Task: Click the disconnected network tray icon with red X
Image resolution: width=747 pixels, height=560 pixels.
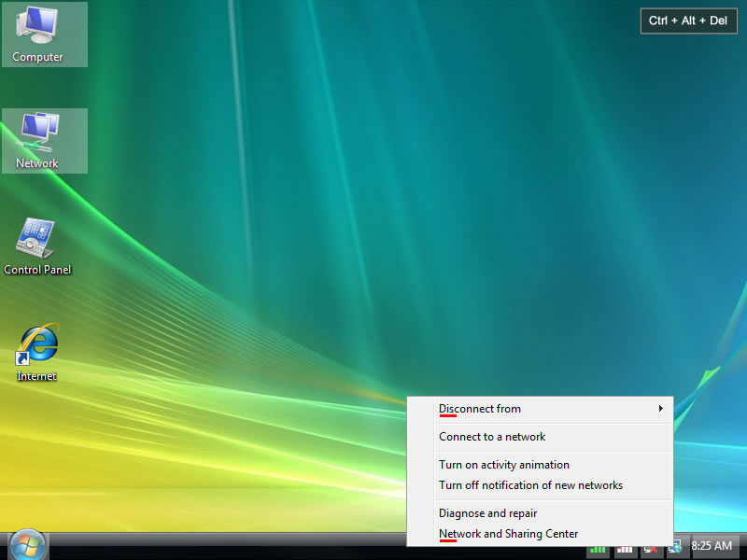Action: click(x=651, y=549)
